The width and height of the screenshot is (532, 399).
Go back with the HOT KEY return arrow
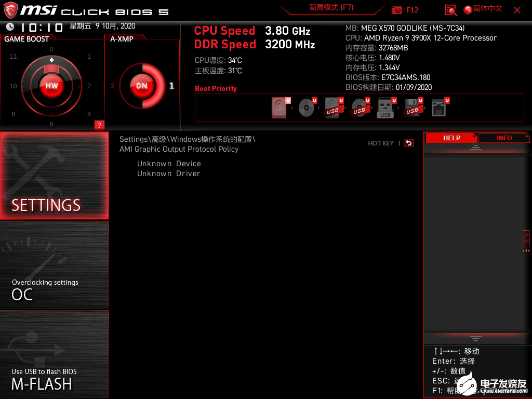409,143
